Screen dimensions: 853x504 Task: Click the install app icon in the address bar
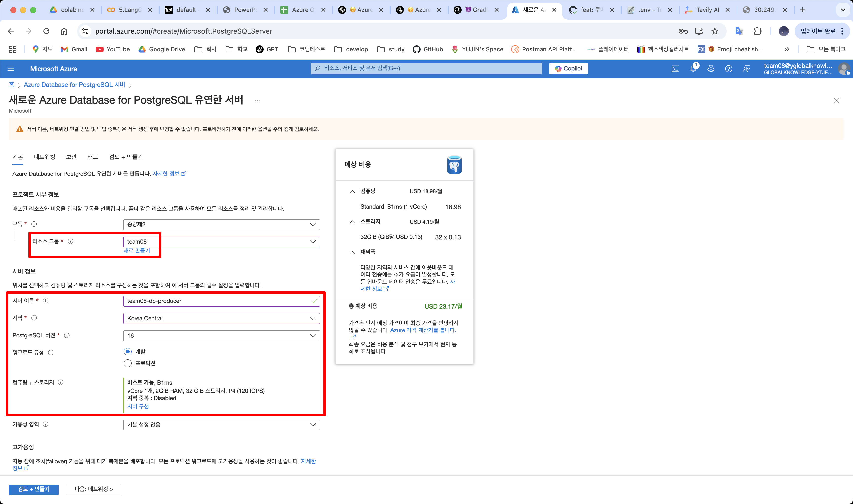(699, 31)
